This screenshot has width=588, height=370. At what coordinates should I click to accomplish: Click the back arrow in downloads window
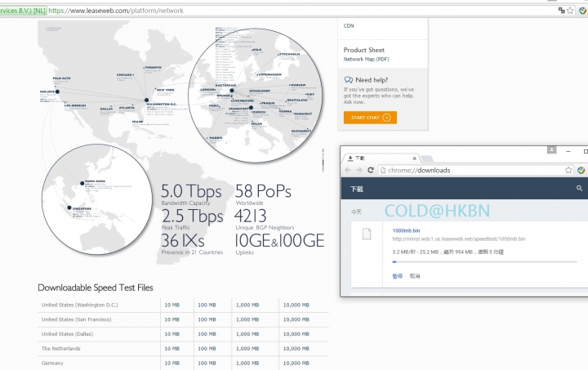[348, 170]
